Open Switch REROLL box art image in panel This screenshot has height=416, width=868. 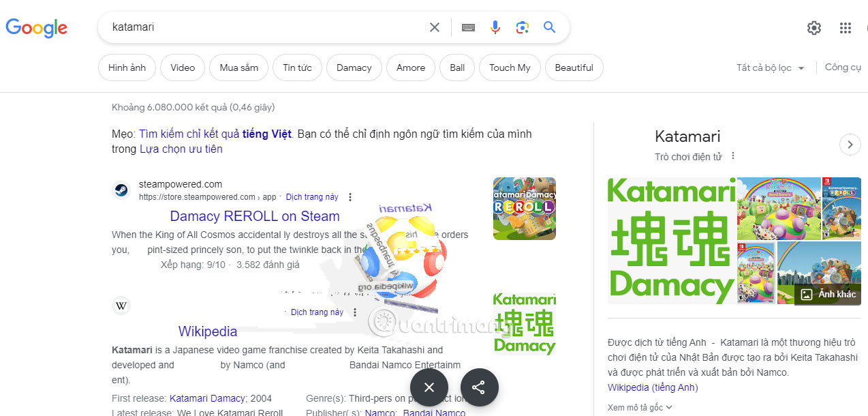click(x=842, y=209)
